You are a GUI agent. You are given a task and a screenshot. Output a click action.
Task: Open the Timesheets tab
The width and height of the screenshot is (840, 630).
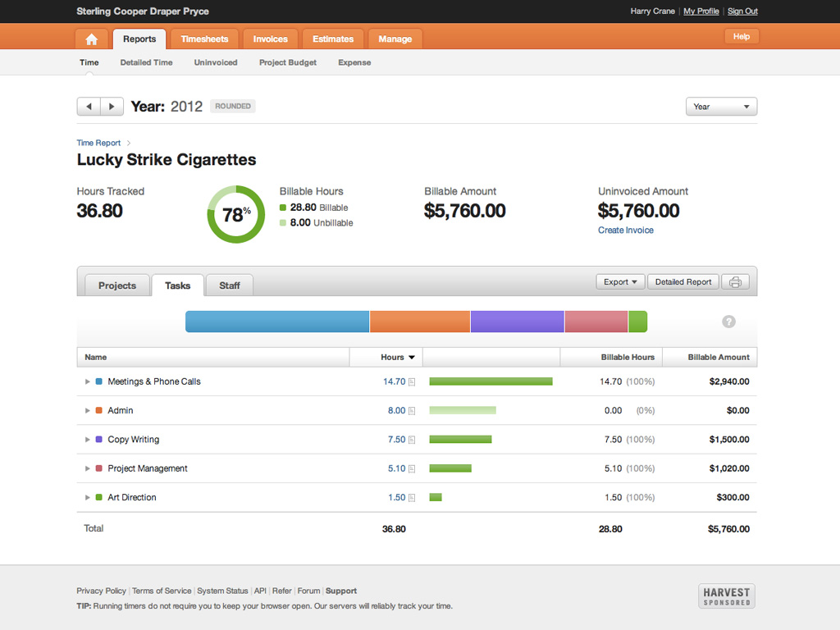(204, 39)
